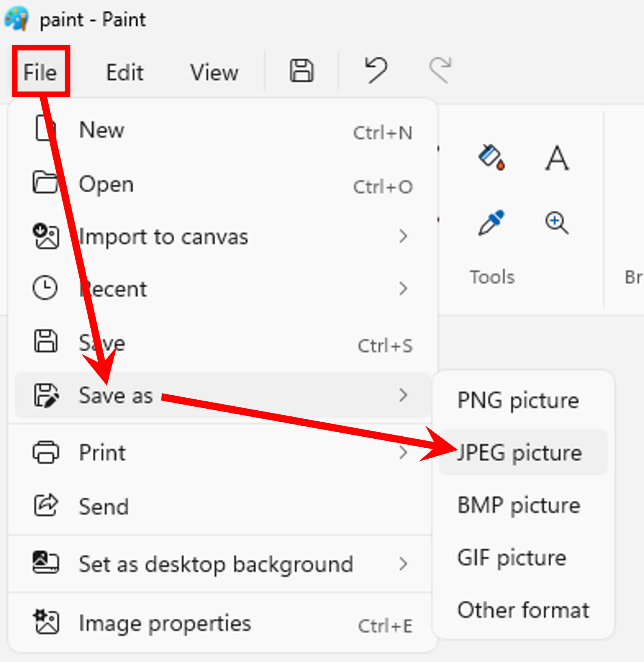Screen dimensions: 644x662
Task: Click the save floppy disk toolbar icon
Action: 301,71
